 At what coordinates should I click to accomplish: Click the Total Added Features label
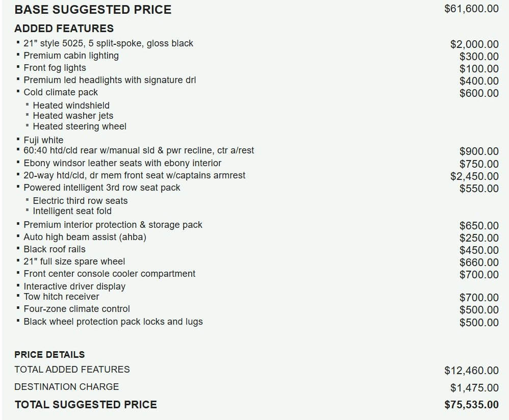(72, 370)
